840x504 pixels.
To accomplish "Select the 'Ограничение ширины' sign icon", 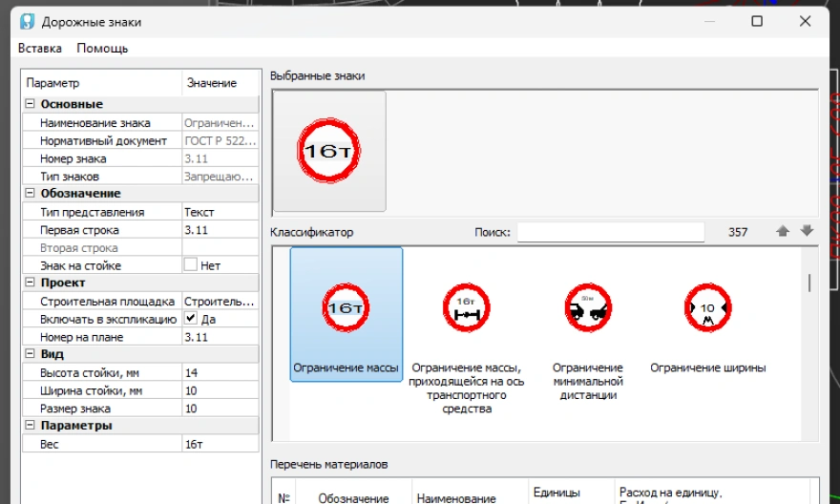I will (707, 308).
